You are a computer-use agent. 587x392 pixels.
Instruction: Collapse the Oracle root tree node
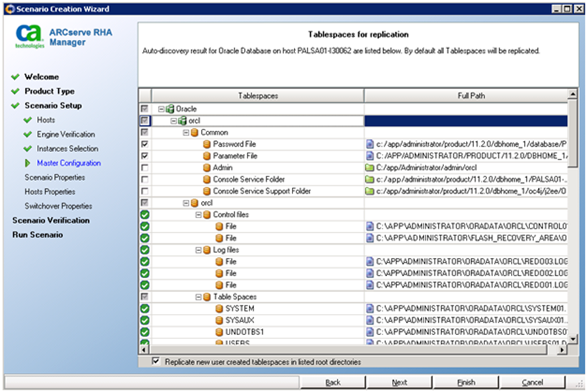(x=161, y=109)
